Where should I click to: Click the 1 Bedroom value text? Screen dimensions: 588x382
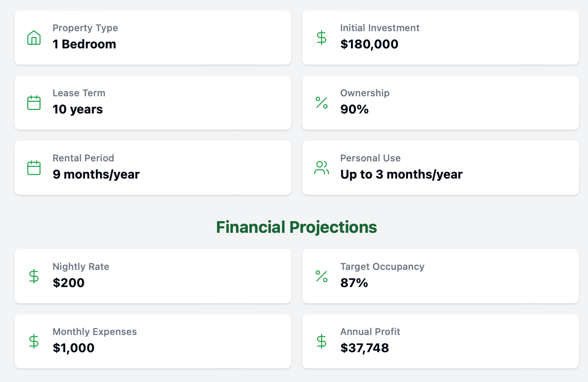[x=85, y=44]
